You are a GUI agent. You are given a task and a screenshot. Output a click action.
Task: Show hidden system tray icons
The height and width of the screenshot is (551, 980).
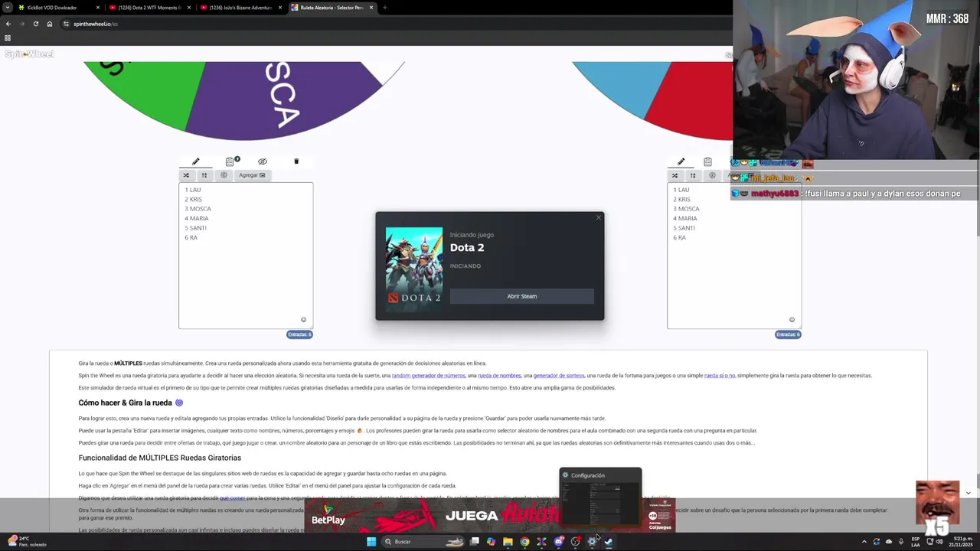pos(864,542)
